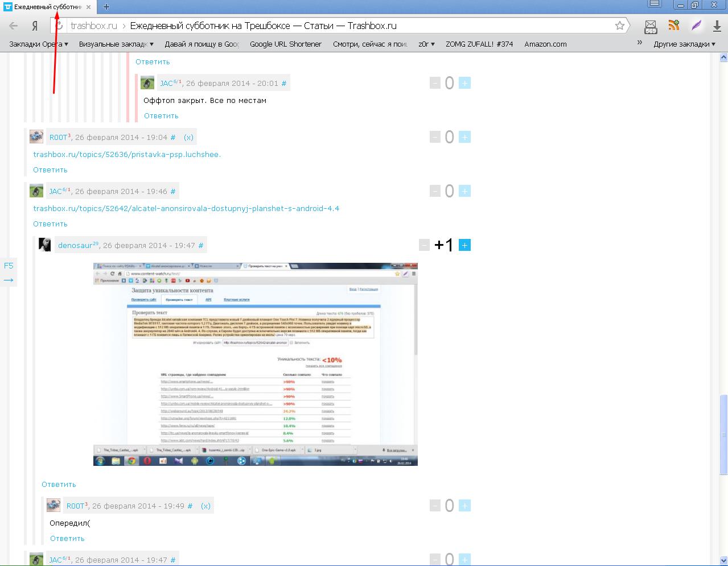Open the alcatel-anonsirovala planshet topic link
Image resolution: width=728 pixels, height=566 pixels.
click(186, 208)
